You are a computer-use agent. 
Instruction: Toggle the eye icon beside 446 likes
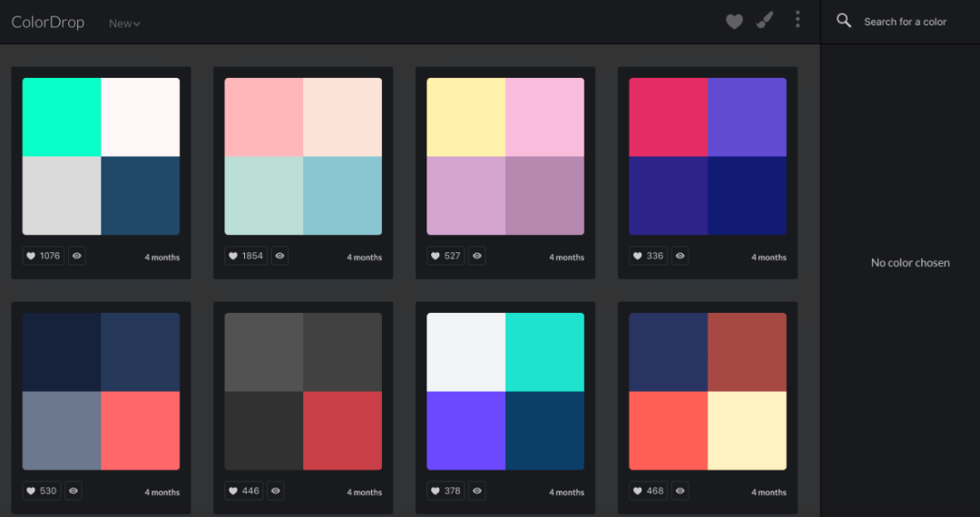276,491
